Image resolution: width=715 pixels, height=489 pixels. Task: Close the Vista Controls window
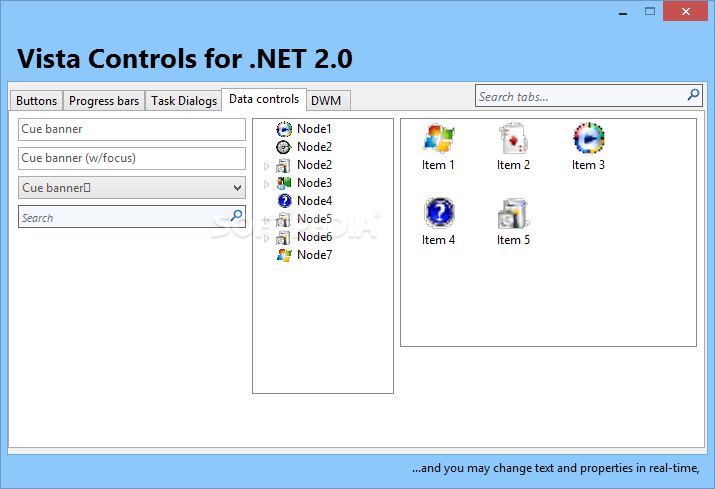coord(685,12)
